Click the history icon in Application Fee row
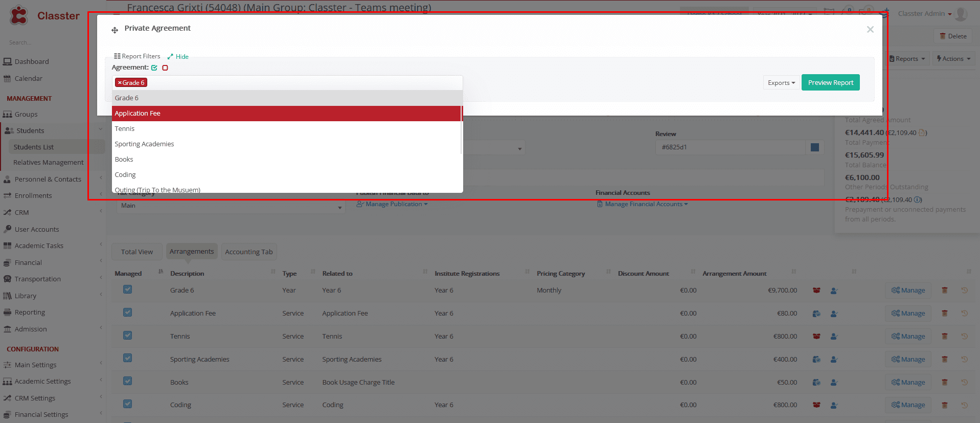980x423 pixels. 965,313
